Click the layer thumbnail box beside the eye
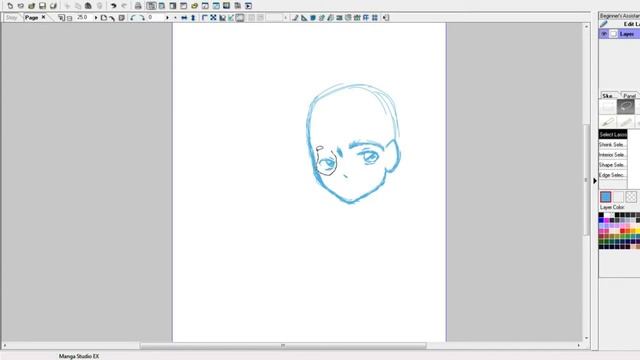Image resolution: width=640 pixels, height=360 pixels. pyautogui.click(x=613, y=34)
